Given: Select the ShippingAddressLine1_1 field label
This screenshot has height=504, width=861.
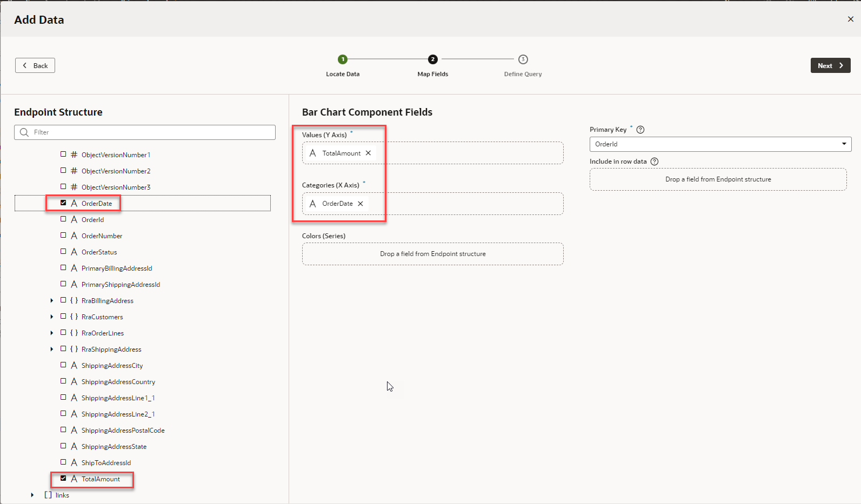Looking at the screenshot, I should [x=118, y=398].
